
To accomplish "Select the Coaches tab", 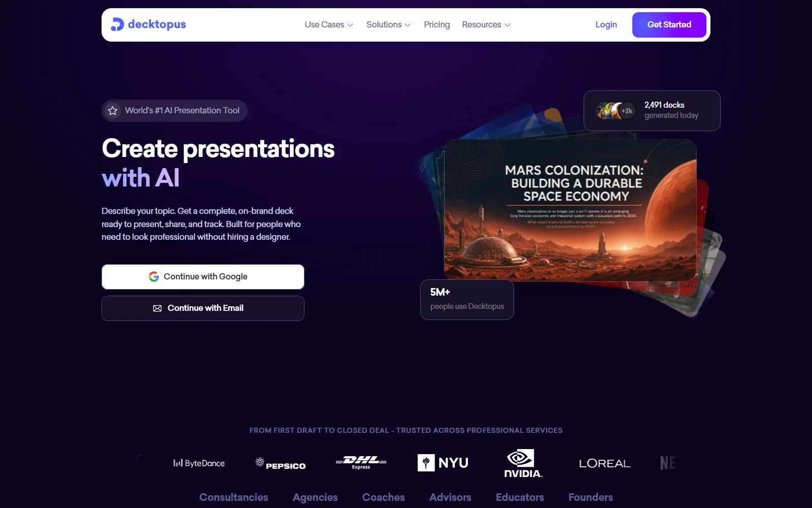I will [x=384, y=497].
